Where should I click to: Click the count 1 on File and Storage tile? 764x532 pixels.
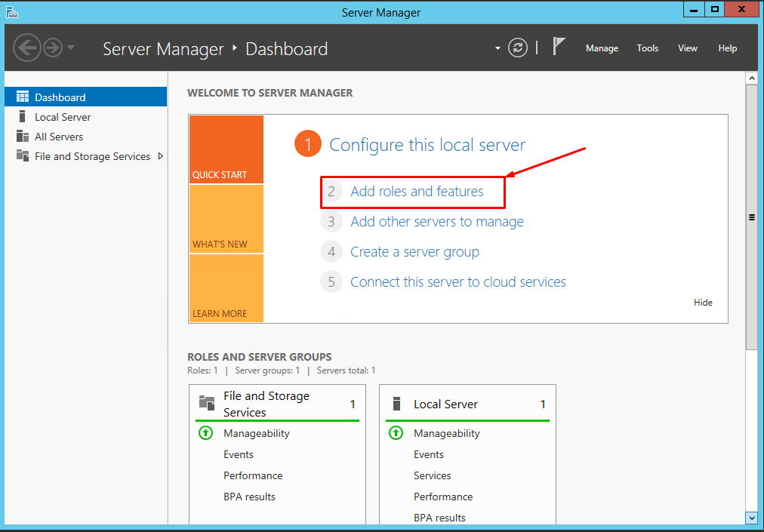pyautogui.click(x=353, y=404)
